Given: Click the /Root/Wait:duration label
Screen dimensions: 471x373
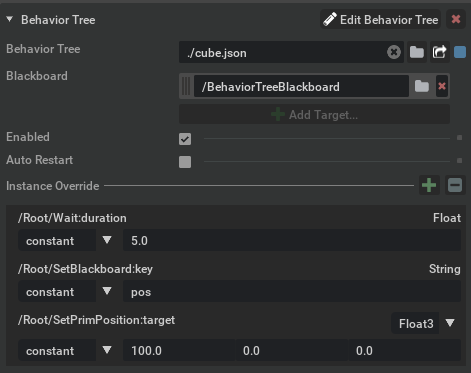Looking at the screenshot, I should (x=72, y=218).
